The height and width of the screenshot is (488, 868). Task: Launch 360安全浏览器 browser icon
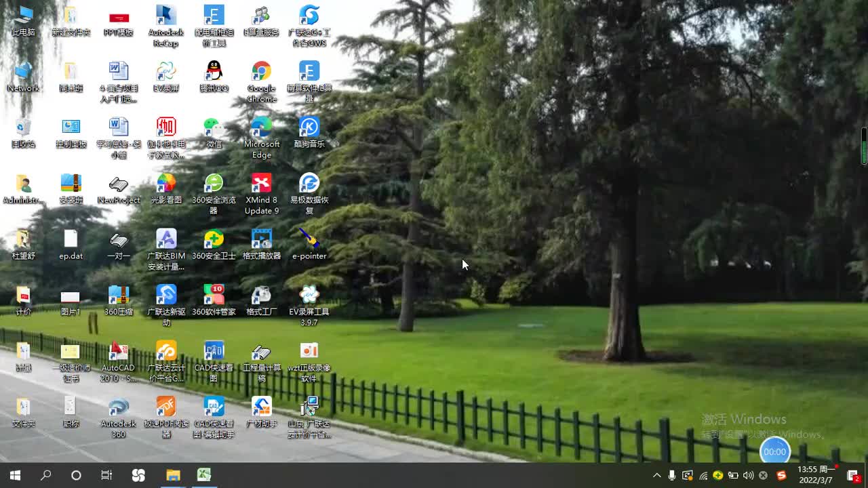click(214, 194)
